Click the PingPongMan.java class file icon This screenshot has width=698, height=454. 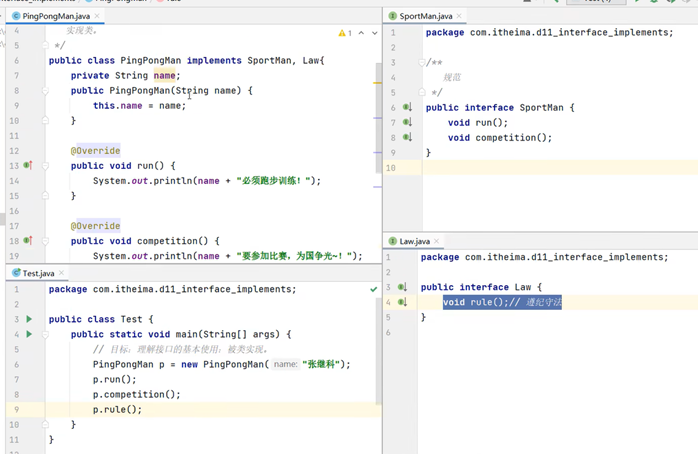coord(16,16)
